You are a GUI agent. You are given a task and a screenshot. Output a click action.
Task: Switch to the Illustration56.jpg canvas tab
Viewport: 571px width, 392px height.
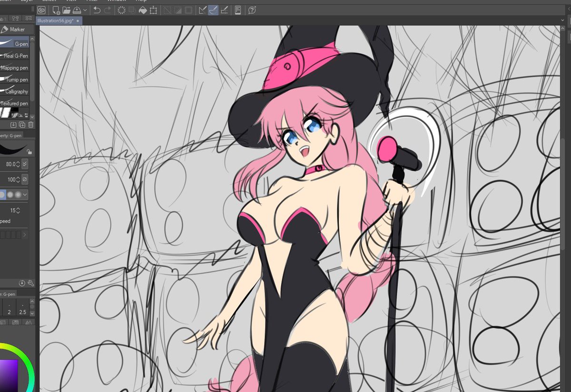(59, 21)
